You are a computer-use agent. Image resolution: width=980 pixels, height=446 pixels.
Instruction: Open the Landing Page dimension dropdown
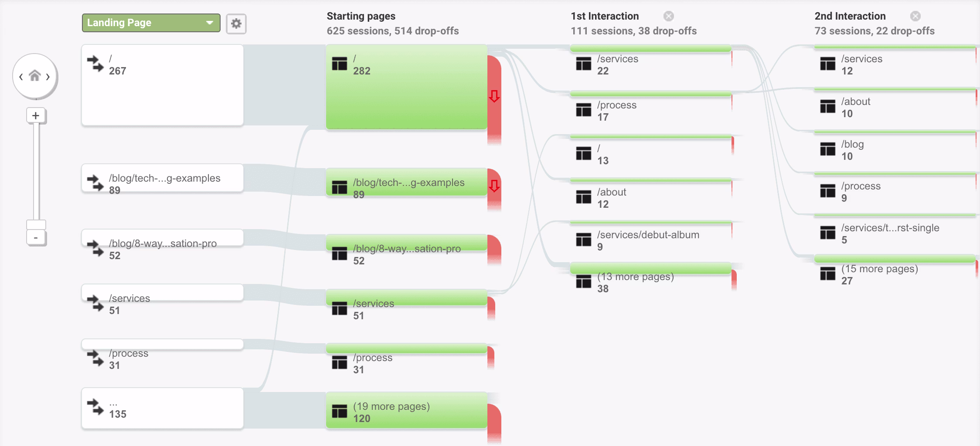(x=150, y=23)
